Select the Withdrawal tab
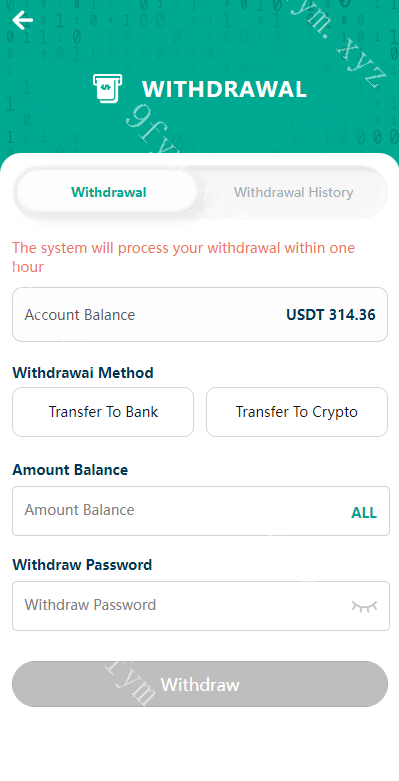Viewport: 399px width, 781px height. [x=109, y=192]
